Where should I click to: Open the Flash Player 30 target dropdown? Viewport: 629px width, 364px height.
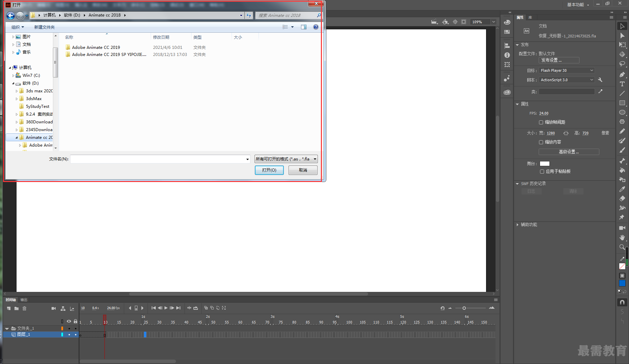[x=567, y=70]
